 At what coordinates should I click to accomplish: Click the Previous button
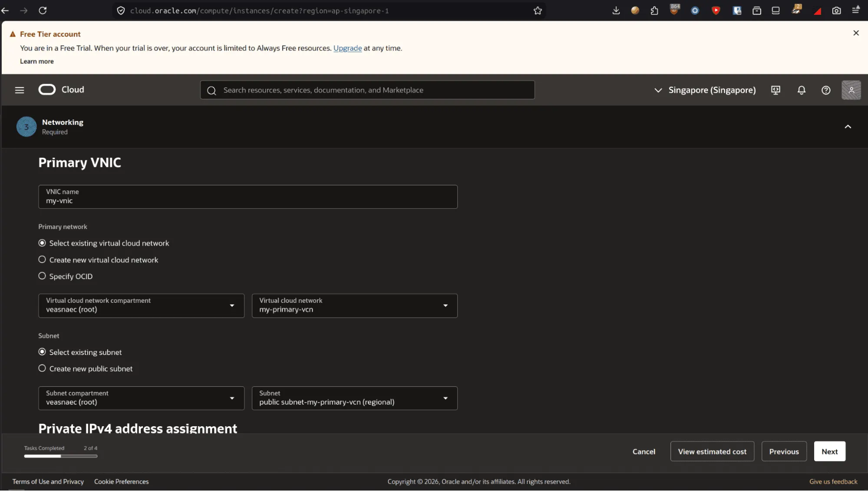[x=784, y=451]
